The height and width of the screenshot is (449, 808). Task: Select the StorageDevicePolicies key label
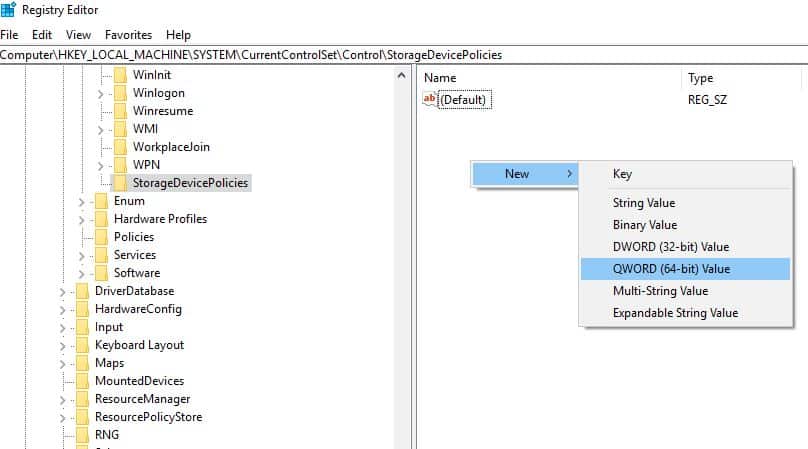tap(190, 183)
